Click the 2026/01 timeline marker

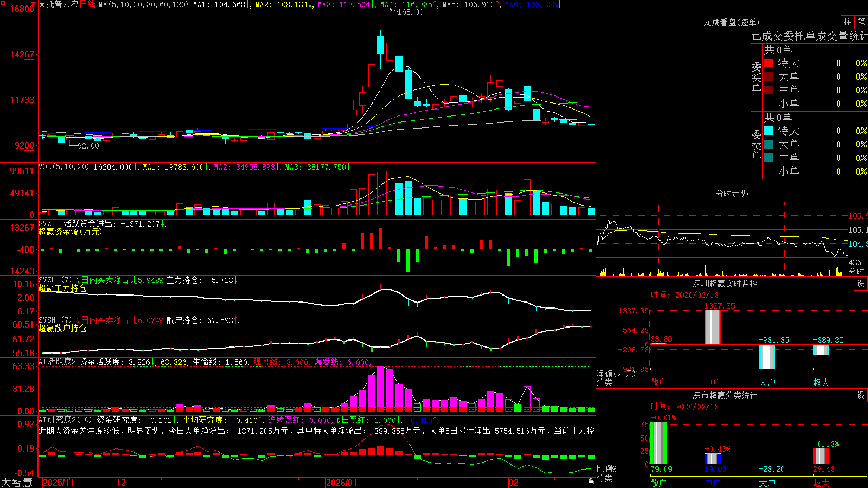coord(342,483)
